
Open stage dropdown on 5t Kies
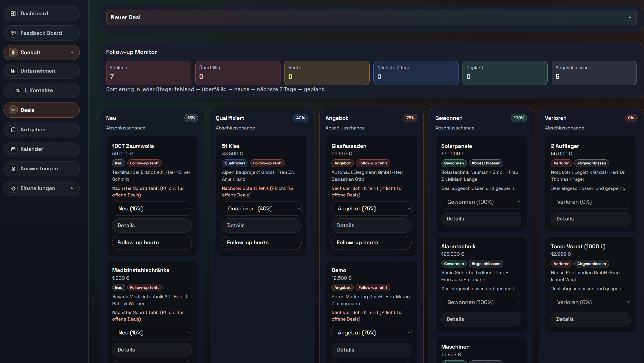pyautogui.click(x=262, y=209)
